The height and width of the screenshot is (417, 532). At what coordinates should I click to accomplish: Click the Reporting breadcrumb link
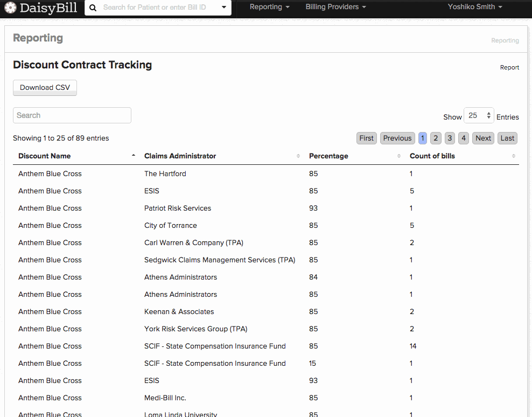[505, 40]
